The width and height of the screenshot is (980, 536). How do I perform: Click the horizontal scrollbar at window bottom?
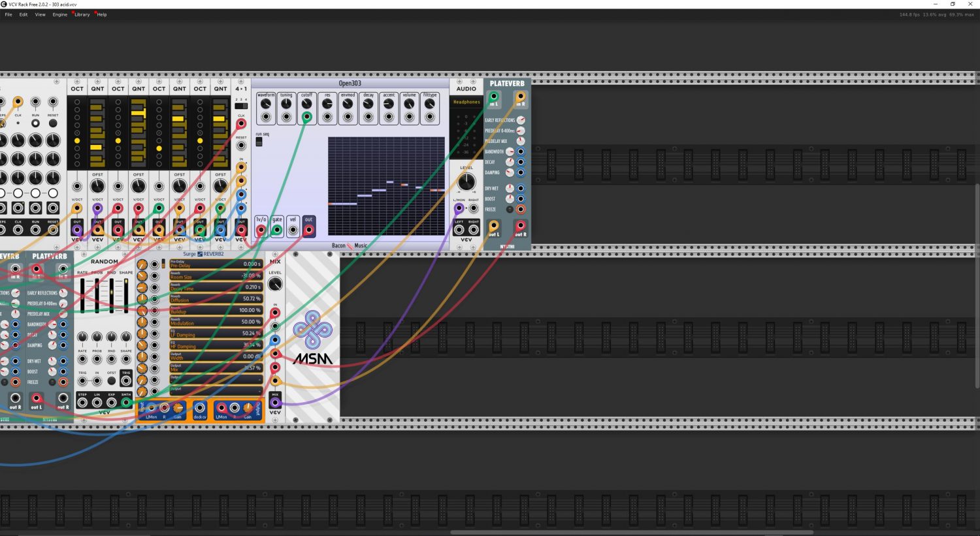click(x=632, y=532)
